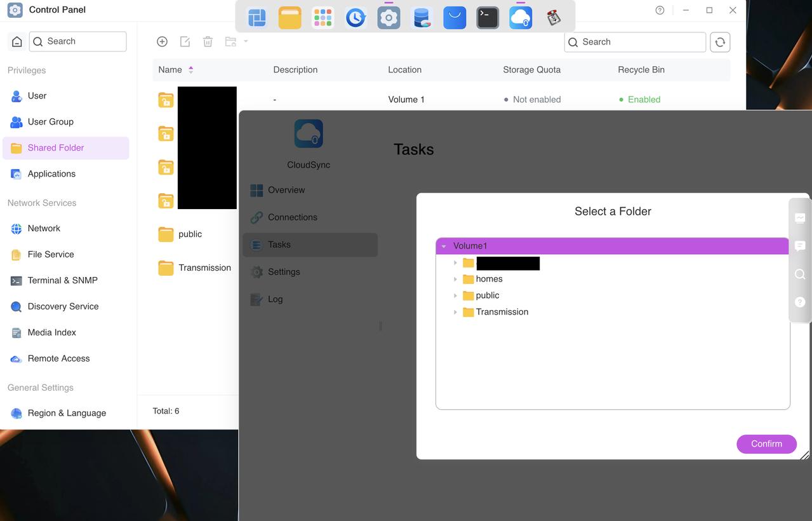812x521 pixels.
Task: Open the system monitor icon in side strip
Action: click(800, 218)
